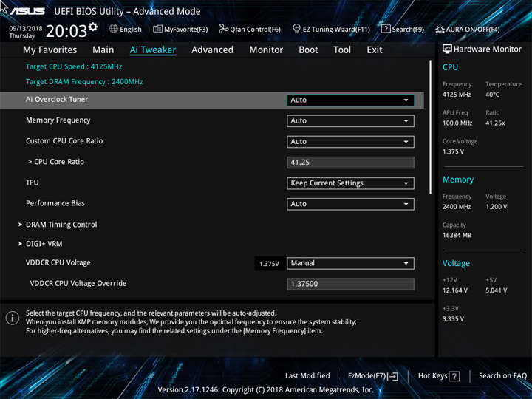Click the Ratio 41.25x value
Screen dimensions: 532x399
tap(495, 123)
